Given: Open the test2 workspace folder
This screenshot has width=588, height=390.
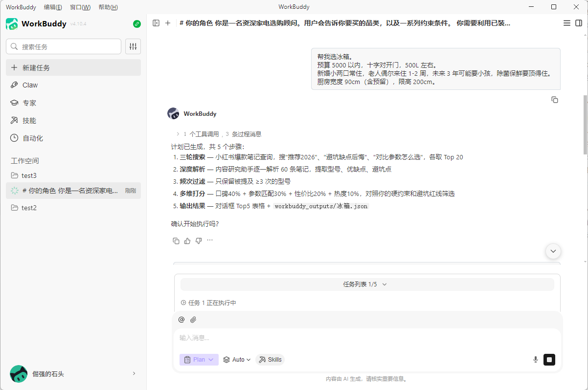Looking at the screenshot, I should pos(73,208).
